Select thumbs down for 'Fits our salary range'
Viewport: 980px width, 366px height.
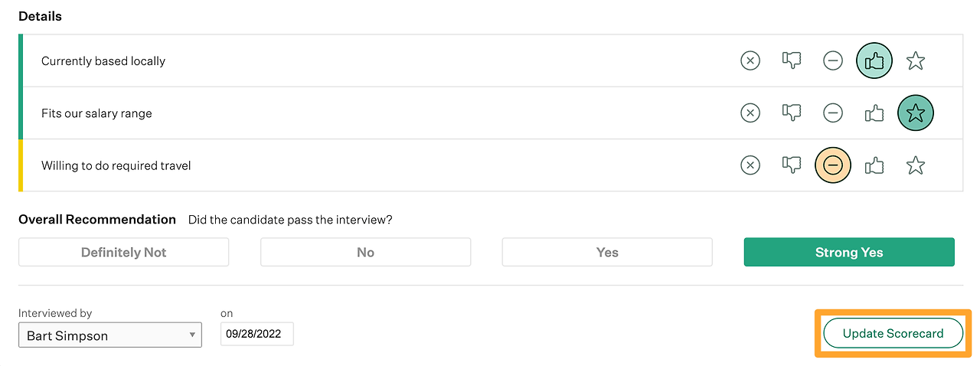[x=792, y=113]
